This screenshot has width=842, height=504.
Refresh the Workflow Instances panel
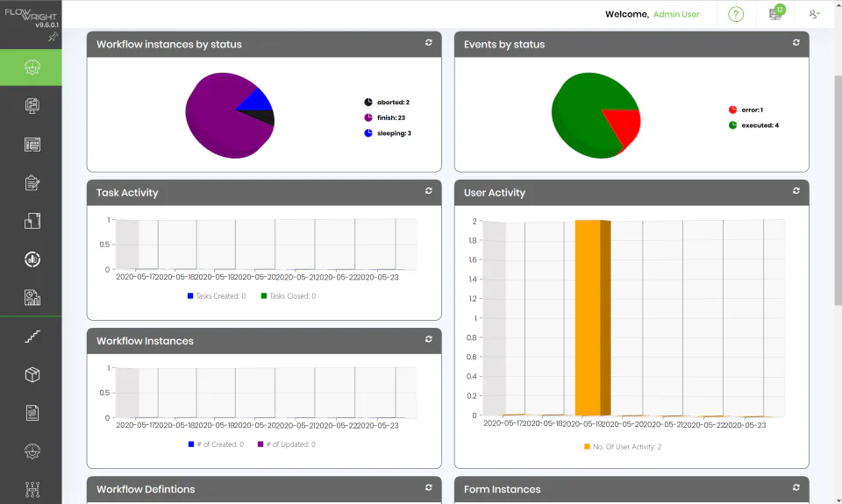(429, 338)
